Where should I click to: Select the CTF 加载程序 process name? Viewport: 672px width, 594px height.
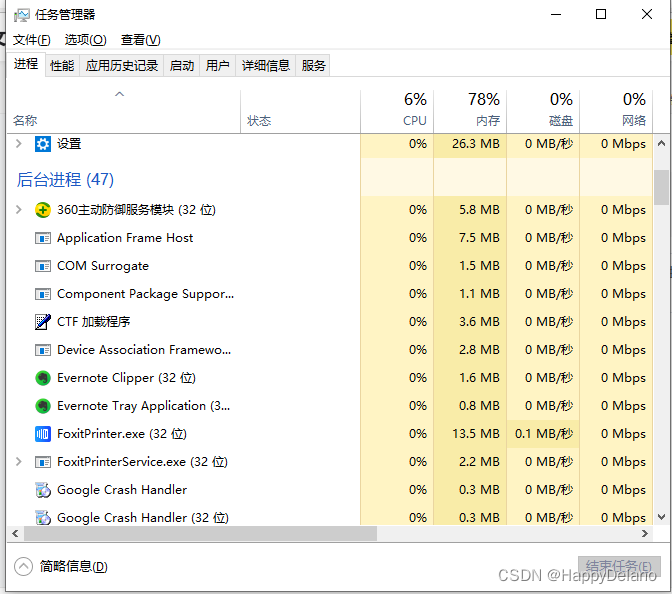[93, 322]
